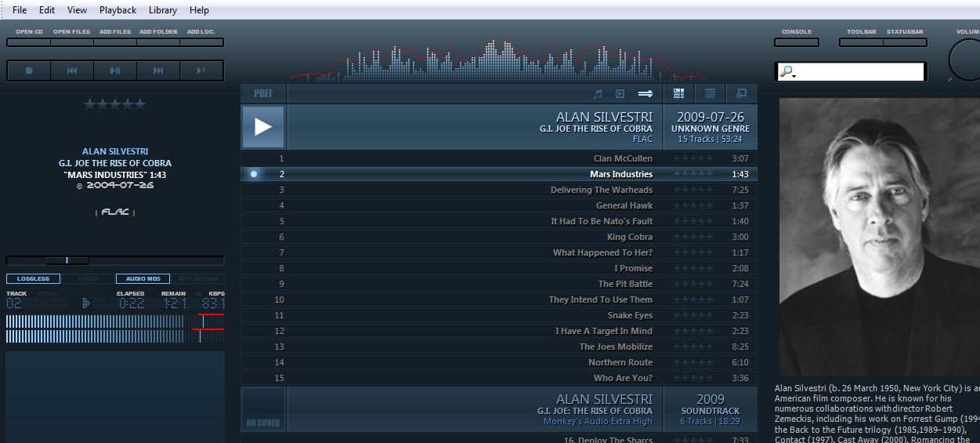Click the playback order arrow icon
This screenshot has width=980, height=443.
645,93
